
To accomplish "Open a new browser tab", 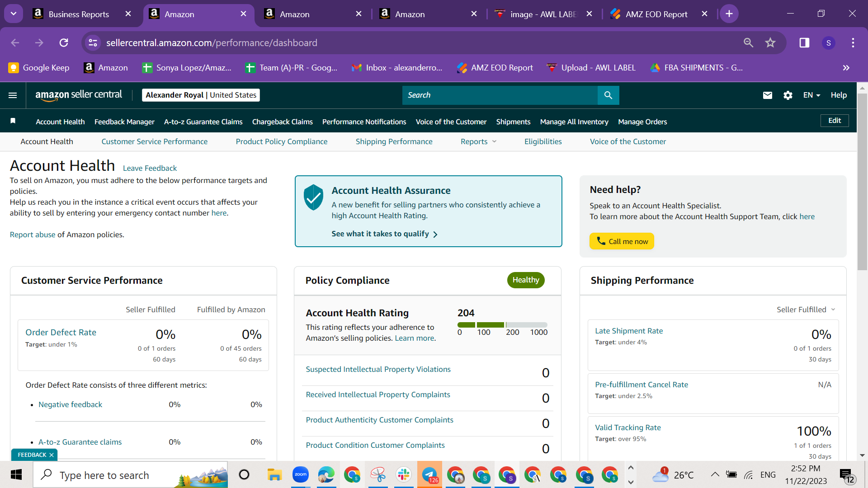I will (x=729, y=14).
